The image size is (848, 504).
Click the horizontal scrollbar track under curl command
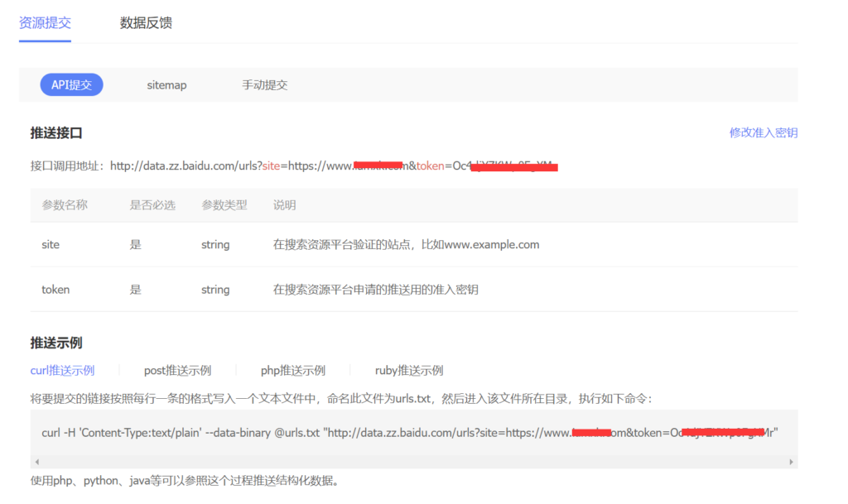click(x=414, y=462)
